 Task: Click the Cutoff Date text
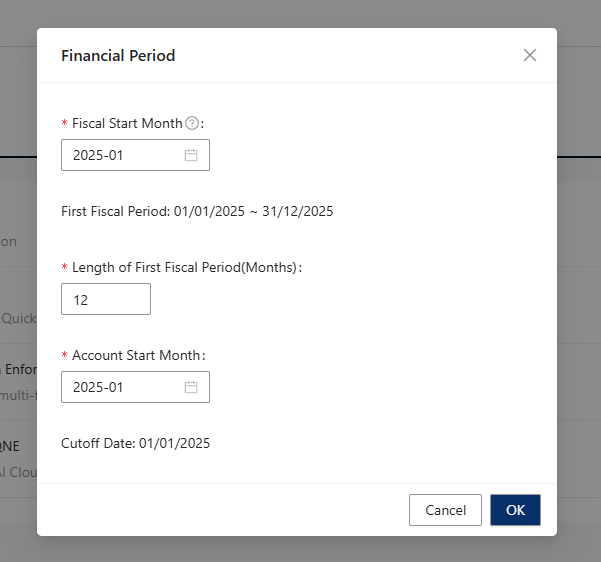pyautogui.click(x=135, y=443)
